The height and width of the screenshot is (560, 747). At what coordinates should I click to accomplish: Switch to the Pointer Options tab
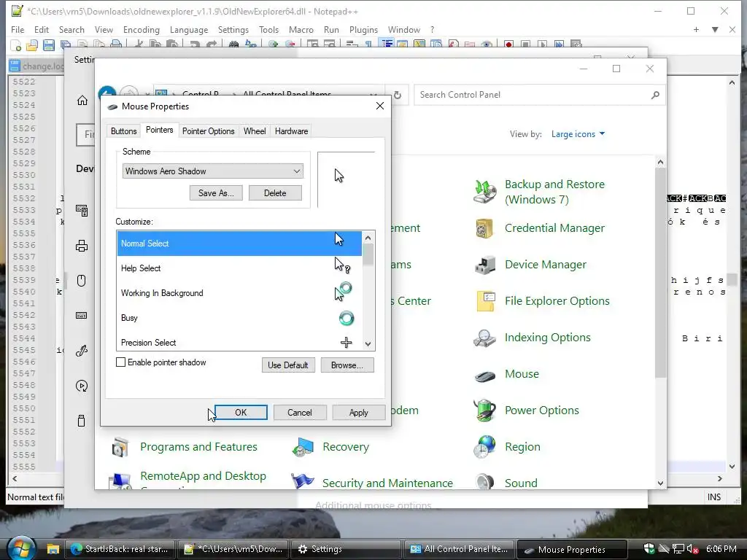click(x=208, y=131)
